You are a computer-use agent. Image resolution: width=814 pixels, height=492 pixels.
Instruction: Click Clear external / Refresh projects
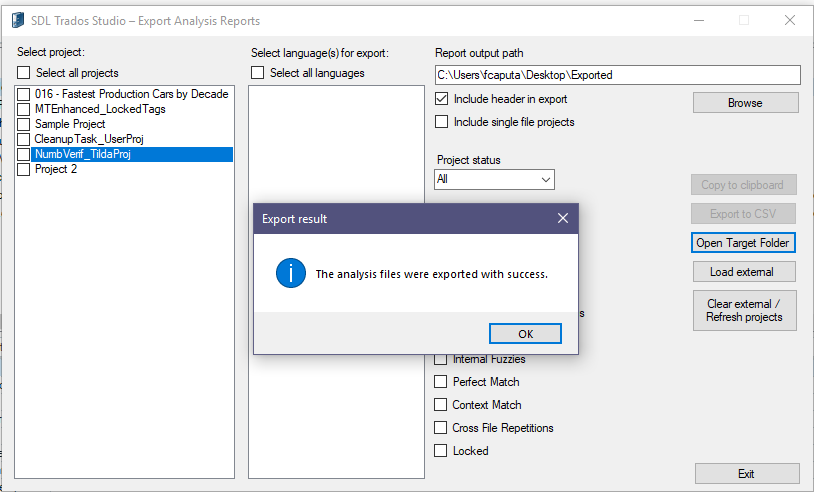tap(744, 310)
